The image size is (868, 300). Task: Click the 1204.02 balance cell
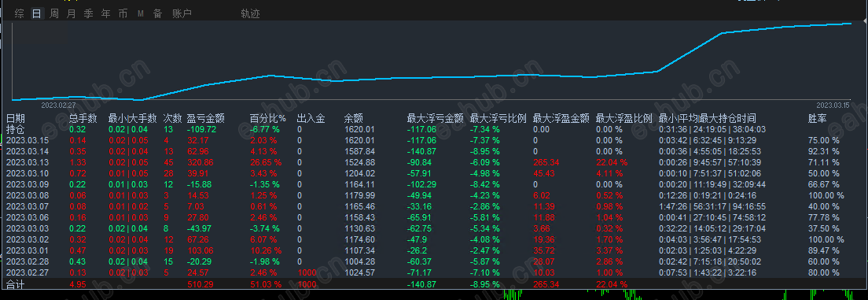[359, 173]
